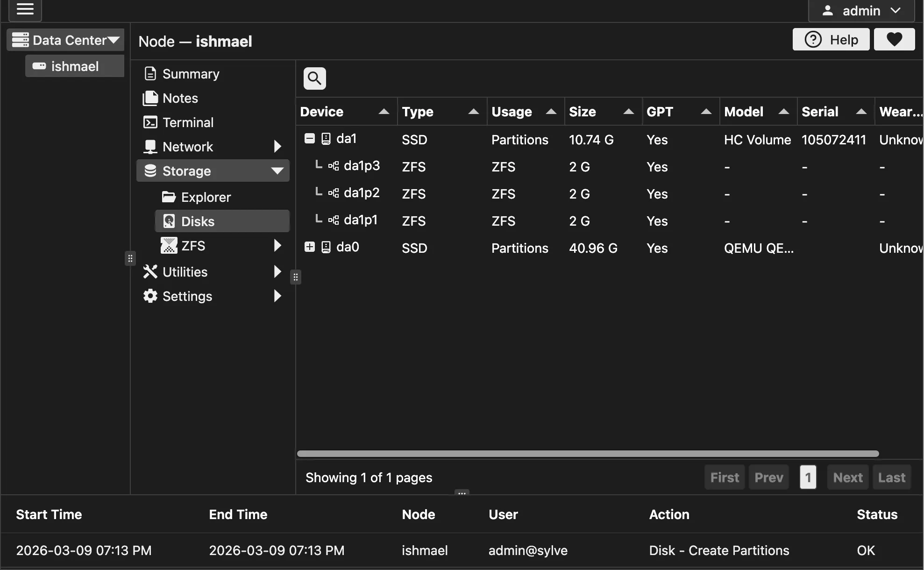Expand the da0 disk row
The image size is (924, 570).
310,247
